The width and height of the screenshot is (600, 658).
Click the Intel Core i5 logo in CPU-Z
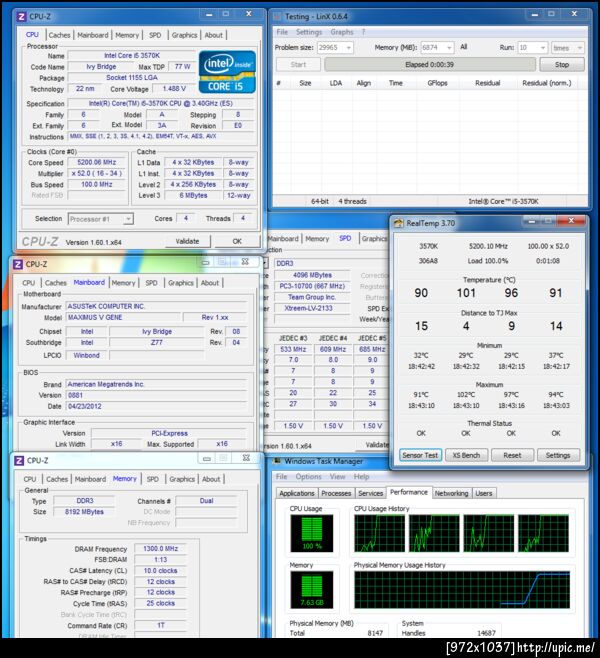[227, 72]
